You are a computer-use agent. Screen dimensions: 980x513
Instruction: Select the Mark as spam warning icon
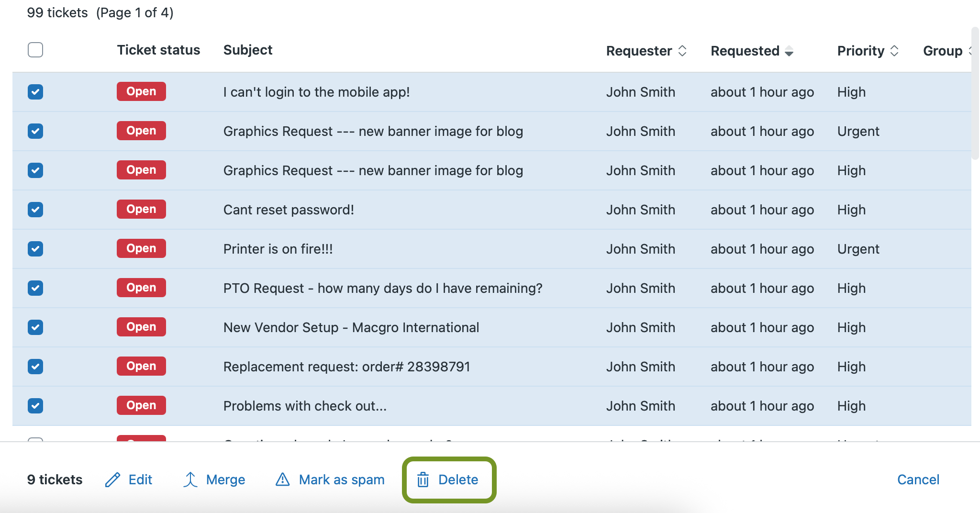[283, 479]
